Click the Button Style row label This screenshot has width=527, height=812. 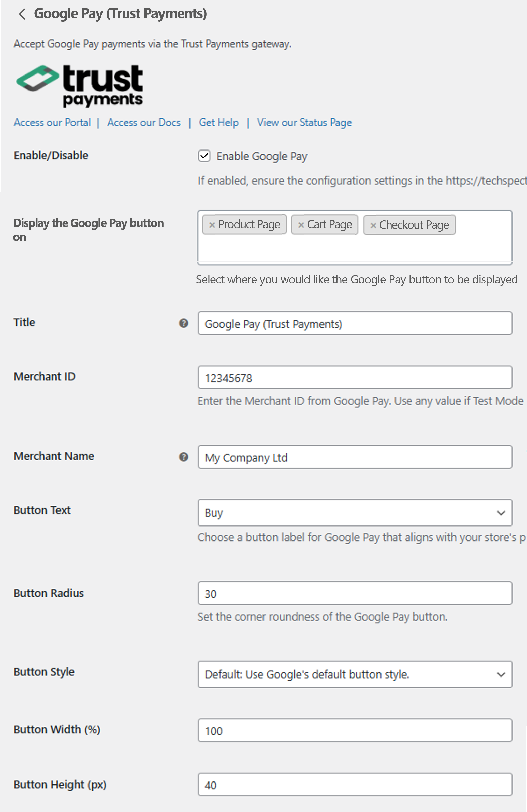(x=44, y=672)
